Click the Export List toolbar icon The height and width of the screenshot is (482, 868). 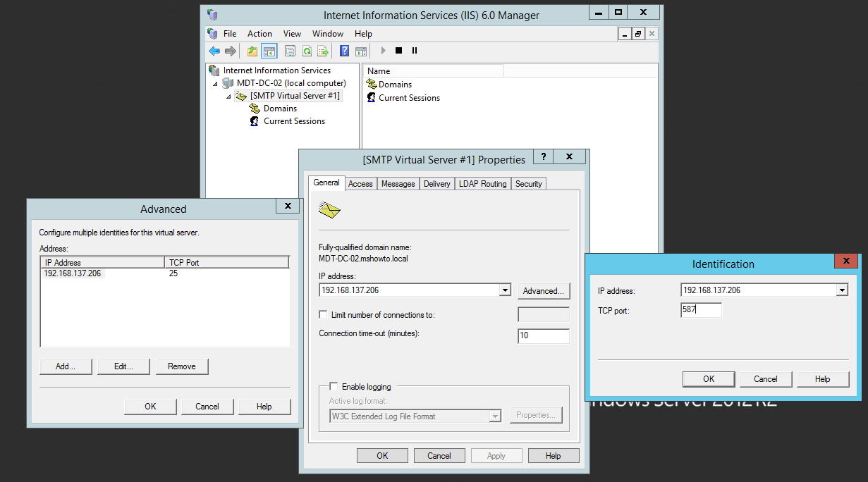point(323,51)
